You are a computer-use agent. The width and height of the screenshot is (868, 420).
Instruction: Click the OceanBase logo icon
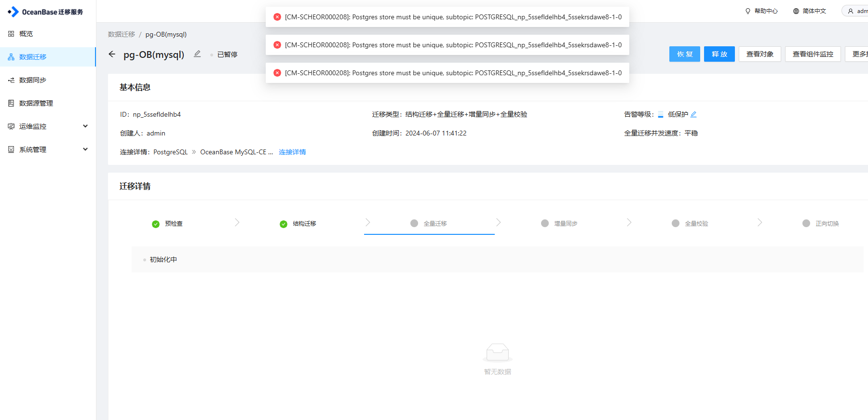tap(13, 12)
